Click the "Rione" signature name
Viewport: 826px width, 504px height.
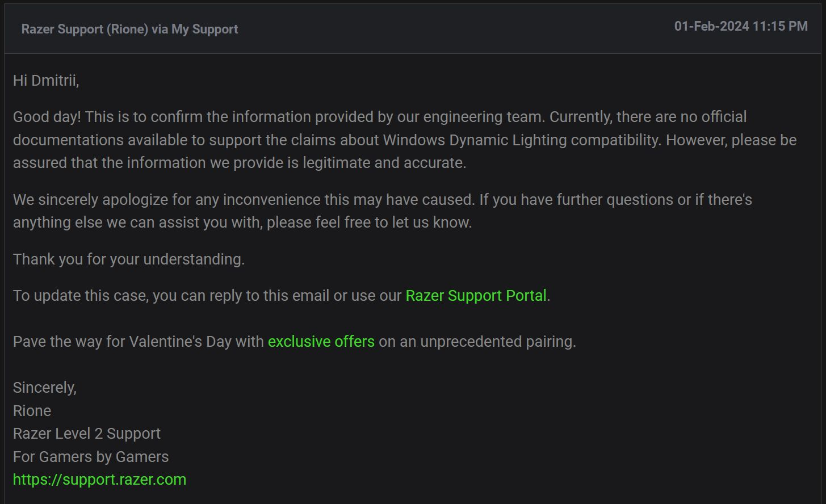[32, 411]
